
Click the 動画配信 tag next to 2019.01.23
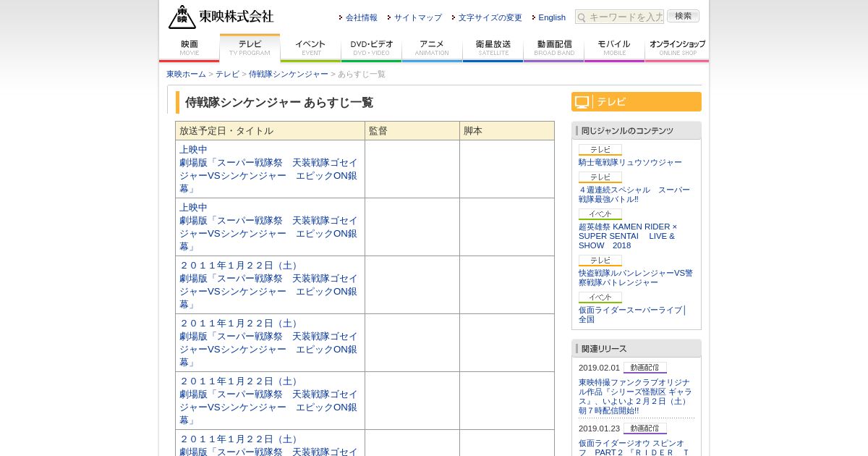coord(645,428)
